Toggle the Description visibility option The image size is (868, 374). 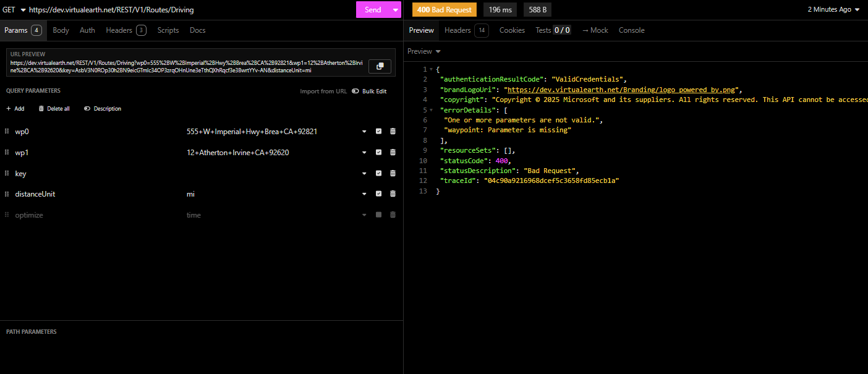click(x=103, y=108)
